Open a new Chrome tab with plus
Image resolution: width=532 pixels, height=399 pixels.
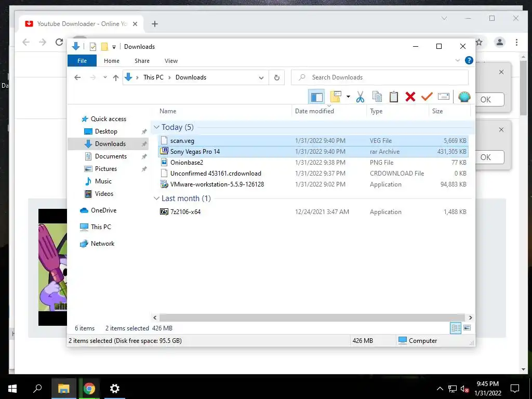click(155, 24)
